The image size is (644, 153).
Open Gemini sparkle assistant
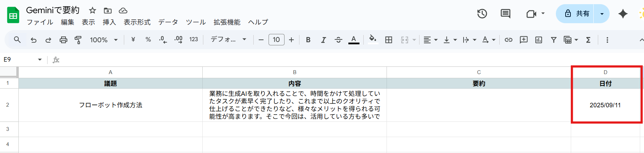623,14
